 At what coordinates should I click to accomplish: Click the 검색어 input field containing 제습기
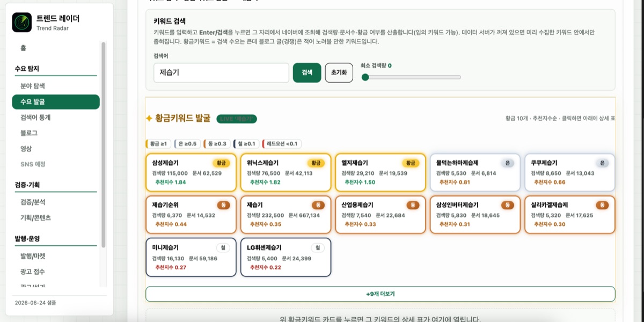pos(221,72)
